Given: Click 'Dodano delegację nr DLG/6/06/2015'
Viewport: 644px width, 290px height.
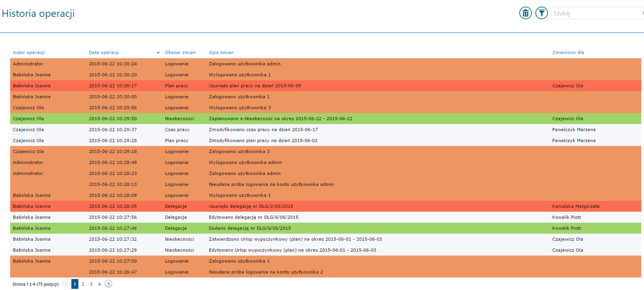Looking at the screenshot, I should point(250,228).
